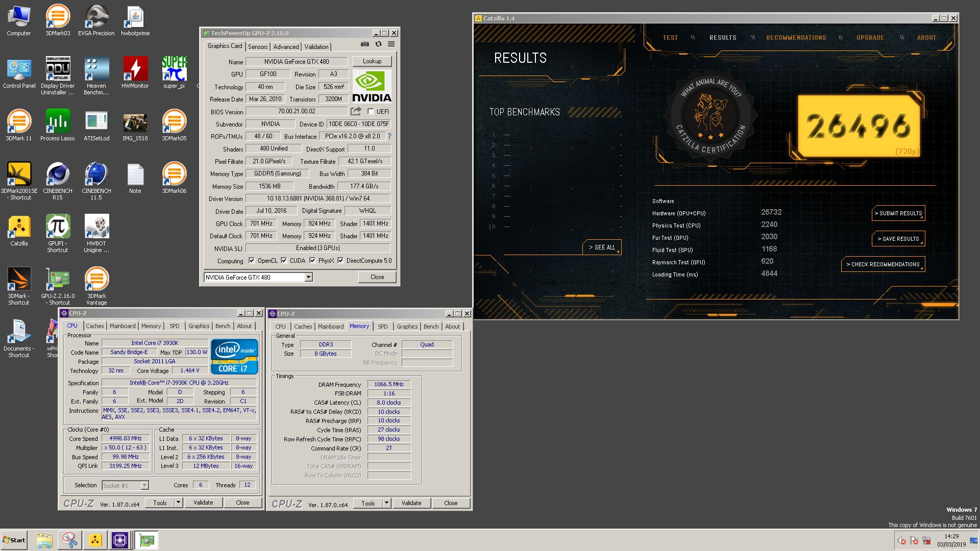Click the GPU-Z Name field value

297,62
